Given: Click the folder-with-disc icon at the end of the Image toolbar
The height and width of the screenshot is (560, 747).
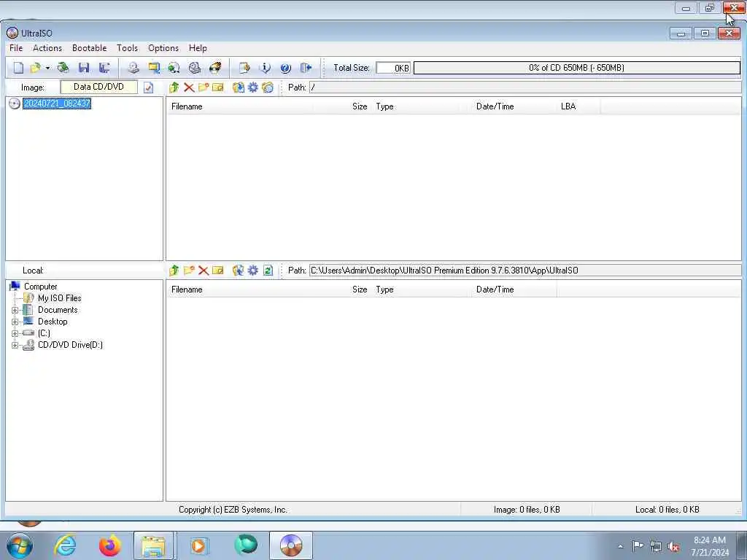Looking at the screenshot, I should (x=268, y=87).
